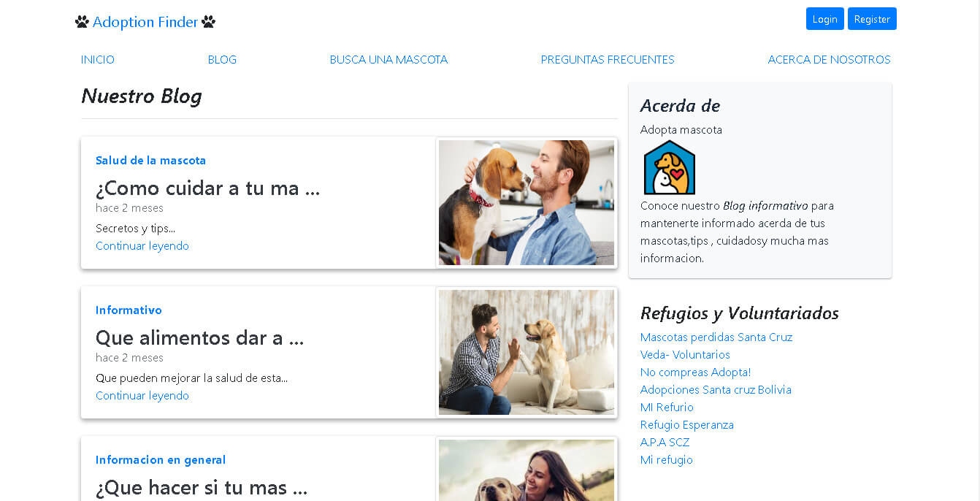Open PREGUNTAS FRECUENTES page

608,60
